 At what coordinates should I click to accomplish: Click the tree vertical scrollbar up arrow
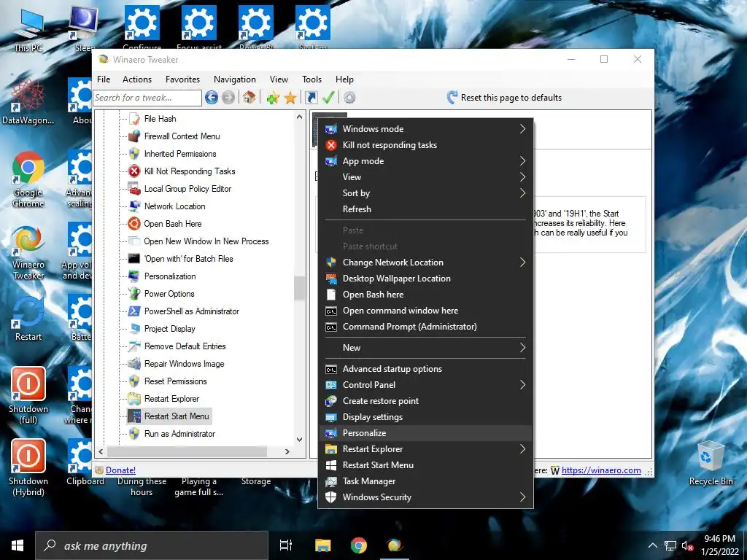(x=299, y=117)
